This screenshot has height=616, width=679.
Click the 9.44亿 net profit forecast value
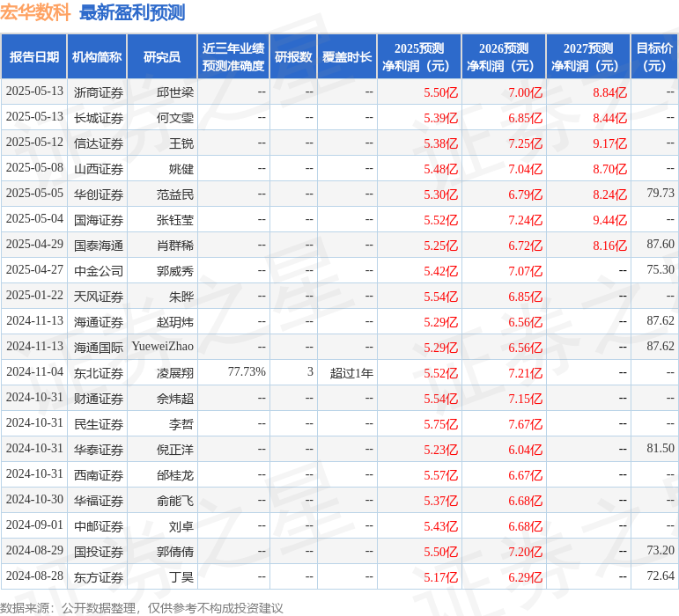tap(609, 220)
